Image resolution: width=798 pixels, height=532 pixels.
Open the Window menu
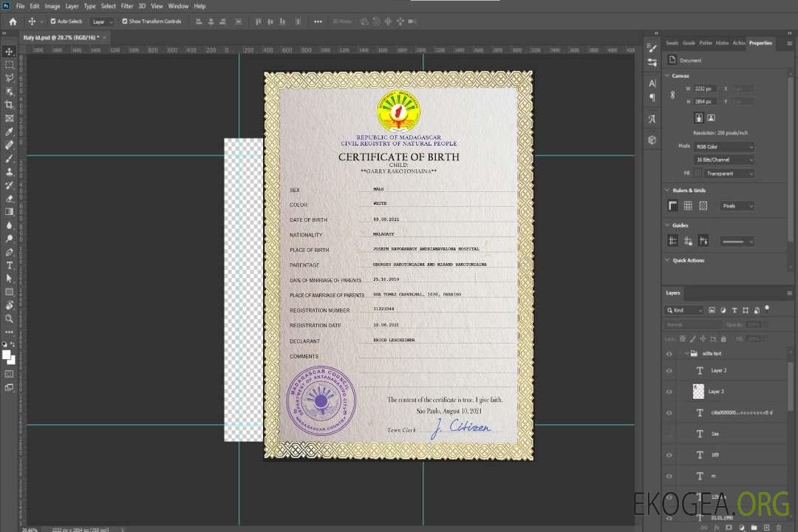[x=178, y=6]
